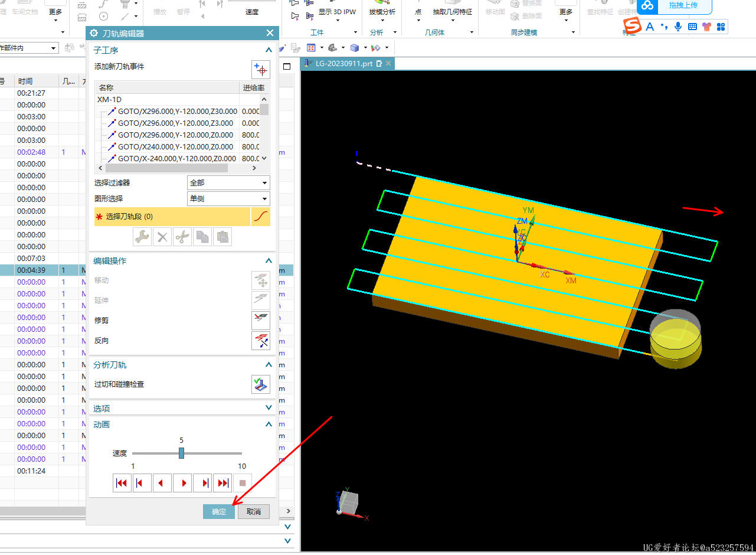
Task: Play animation in reverse
Action: [162, 483]
